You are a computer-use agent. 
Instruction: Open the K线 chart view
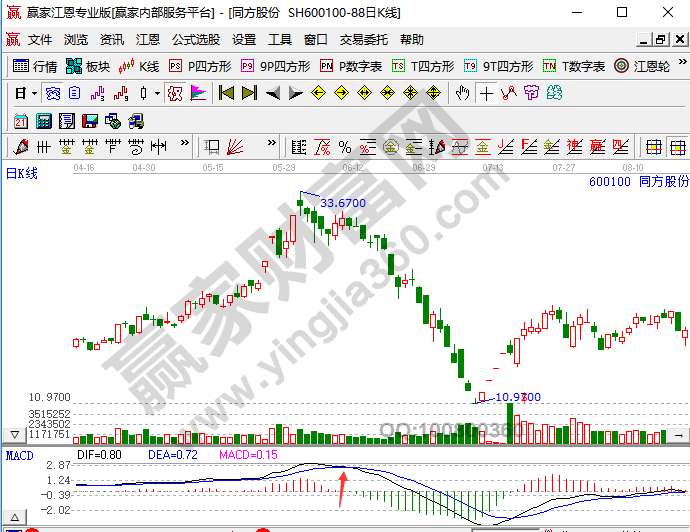(x=139, y=66)
